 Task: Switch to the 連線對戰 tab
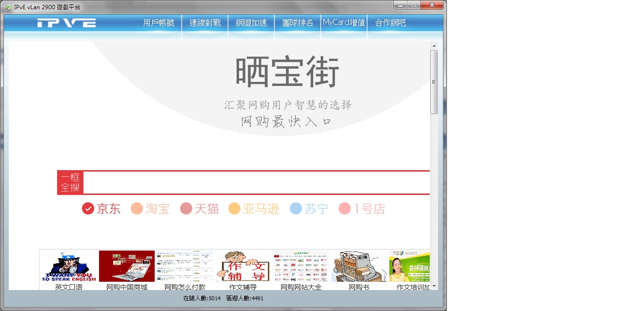[x=205, y=23]
